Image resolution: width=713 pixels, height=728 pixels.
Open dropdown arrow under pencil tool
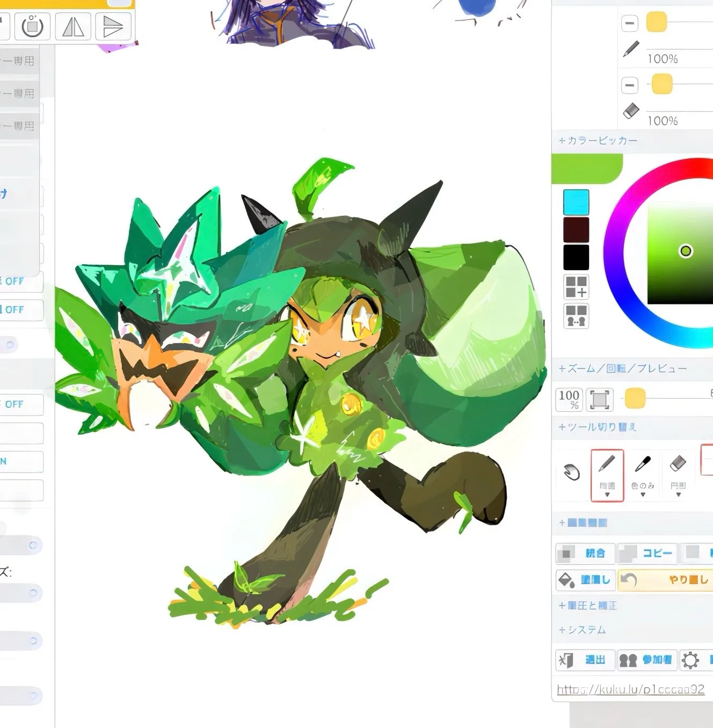tap(607, 495)
